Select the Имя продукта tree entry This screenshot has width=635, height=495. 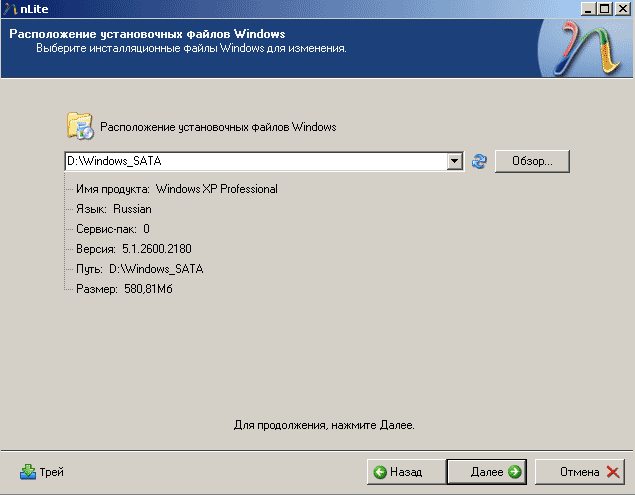(x=177, y=189)
